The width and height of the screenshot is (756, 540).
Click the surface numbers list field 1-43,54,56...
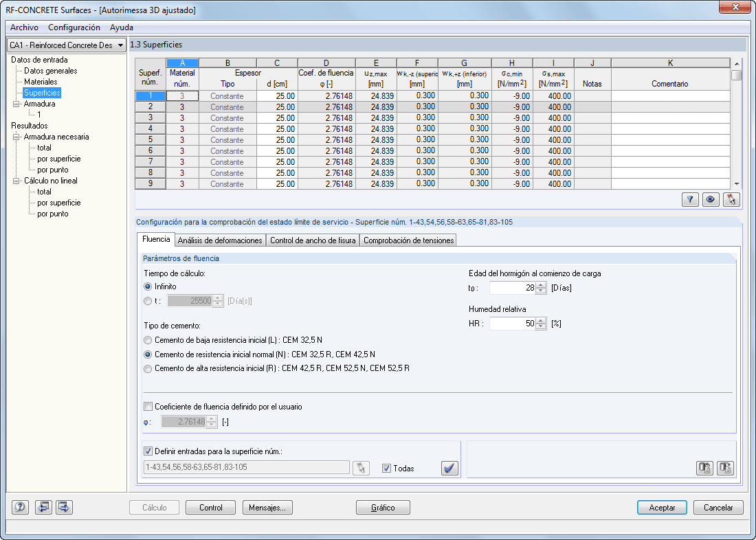246,467
